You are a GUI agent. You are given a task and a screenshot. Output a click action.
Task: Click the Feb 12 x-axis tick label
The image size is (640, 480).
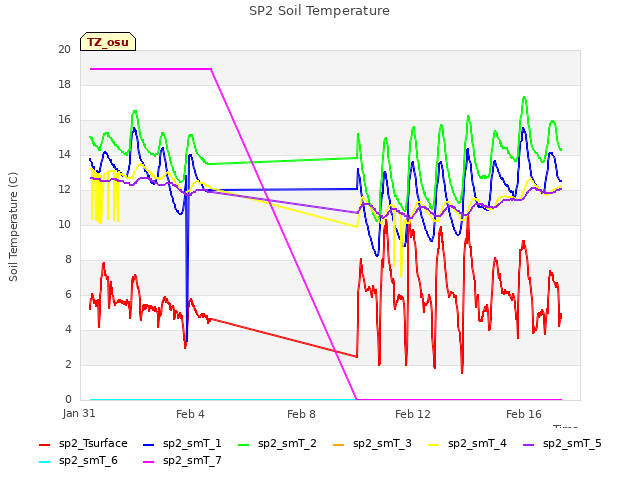pos(413,414)
